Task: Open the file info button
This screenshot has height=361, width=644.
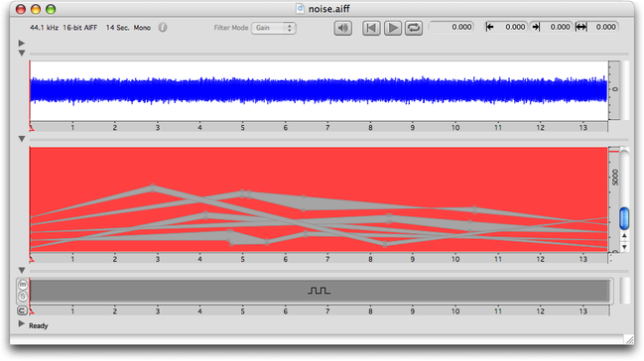Action: (x=163, y=28)
